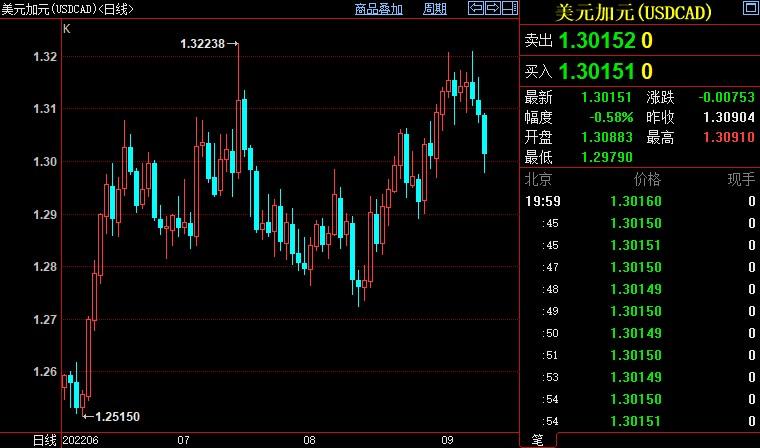Click the 北京 time column header
760x448 pixels.
tap(539, 179)
